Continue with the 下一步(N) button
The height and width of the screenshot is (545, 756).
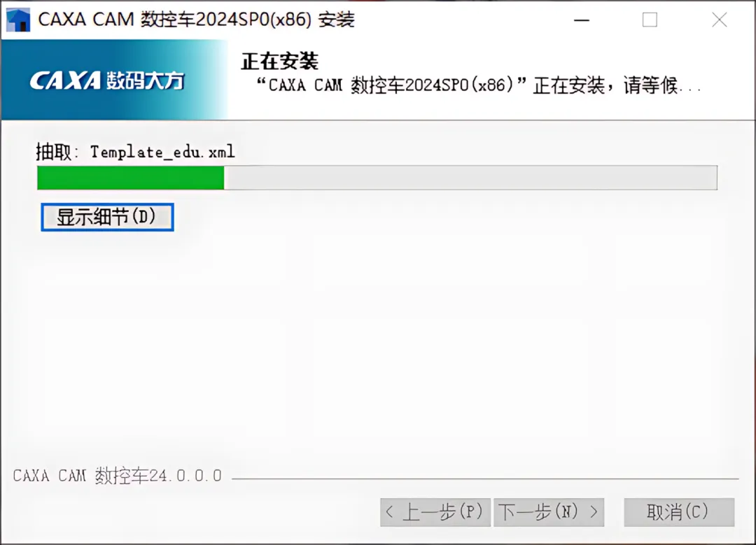[549, 512]
